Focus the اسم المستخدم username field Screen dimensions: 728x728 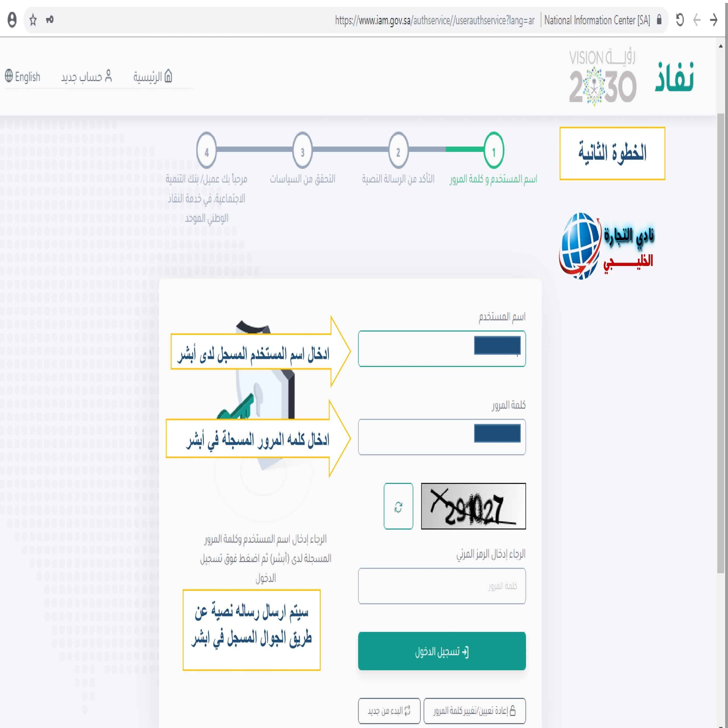(442, 349)
